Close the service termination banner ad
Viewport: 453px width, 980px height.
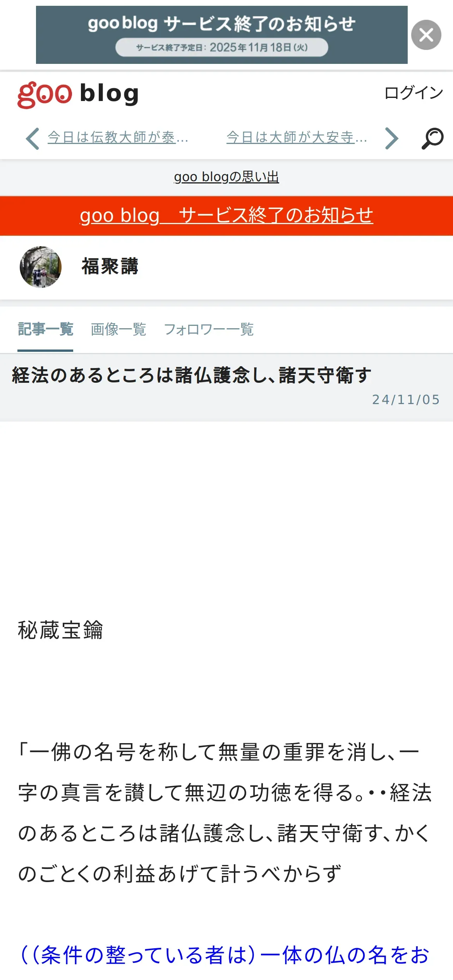coord(426,35)
